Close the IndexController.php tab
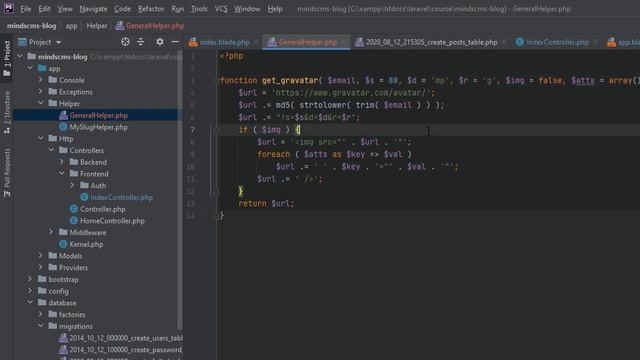Image resolution: width=640 pixels, height=360 pixels. tap(595, 42)
